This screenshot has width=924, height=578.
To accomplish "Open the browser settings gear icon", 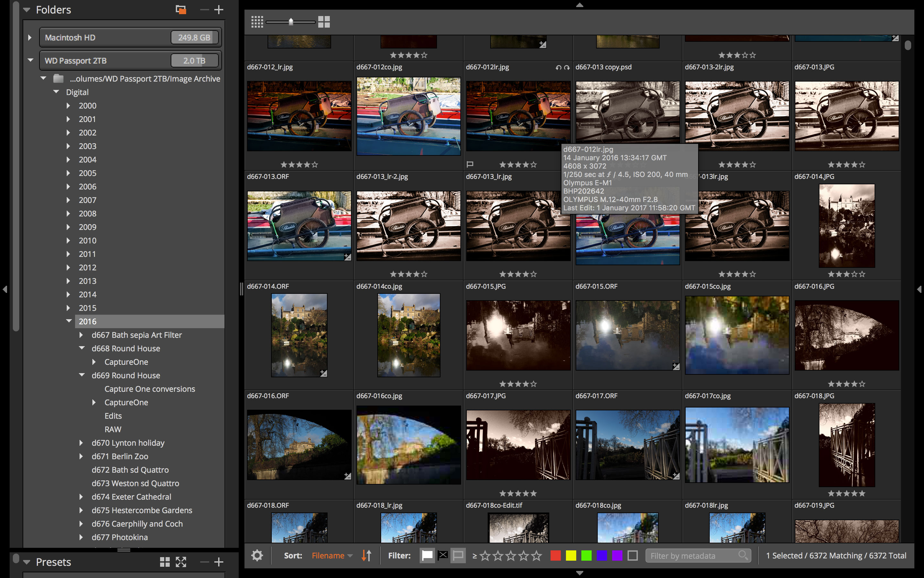I will tap(257, 556).
